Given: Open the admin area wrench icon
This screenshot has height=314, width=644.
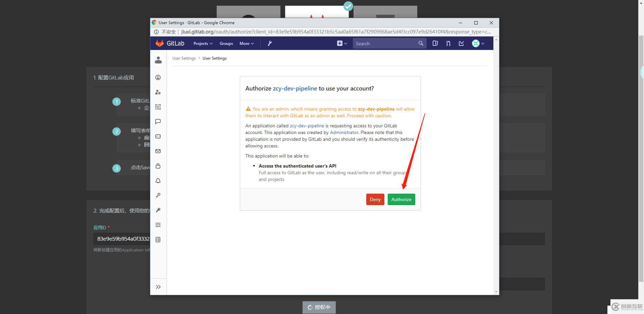Looking at the screenshot, I should (x=270, y=43).
